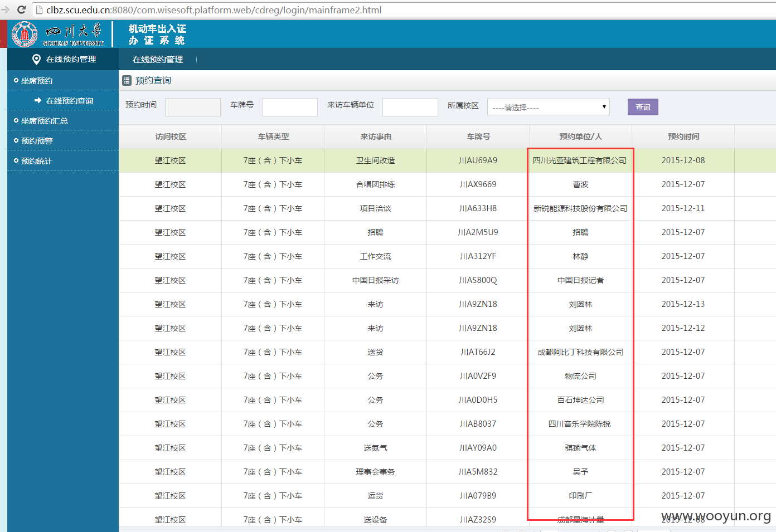776x532 pixels.
Task: Click the 合唱团排练 reason cell
Action: pos(376,184)
